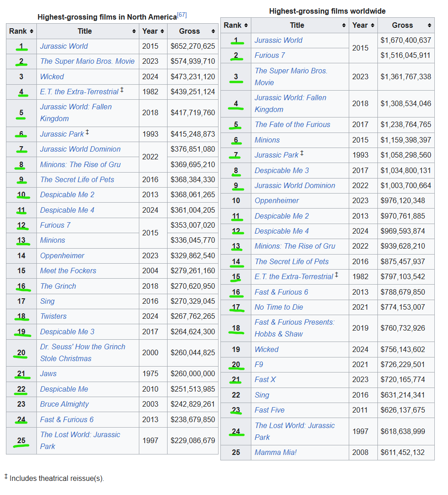
Task: Click the $1,516,045,911 gross cell
Action: click(406, 56)
